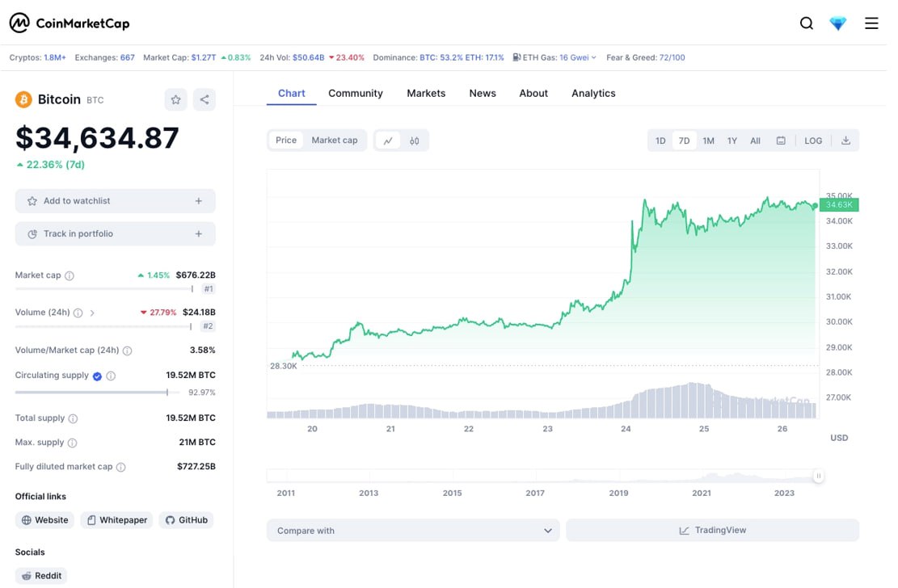
Task: Open the GitHub link
Action: point(186,520)
